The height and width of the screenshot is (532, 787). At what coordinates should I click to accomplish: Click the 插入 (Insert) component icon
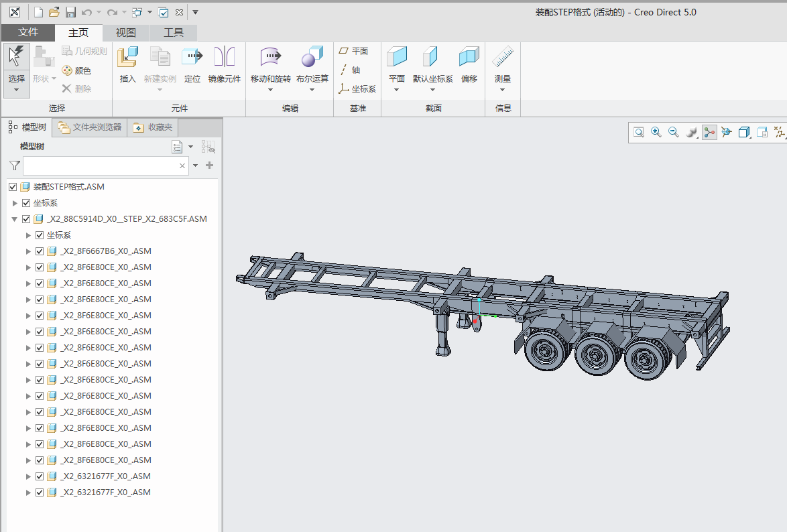pos(127,57)
